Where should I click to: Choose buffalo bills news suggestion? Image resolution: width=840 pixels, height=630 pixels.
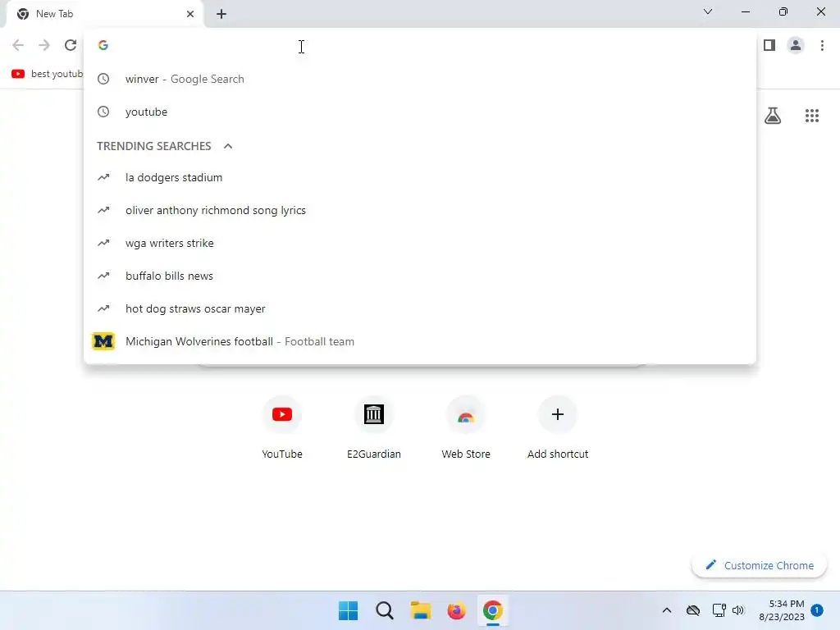pos(420,276)
